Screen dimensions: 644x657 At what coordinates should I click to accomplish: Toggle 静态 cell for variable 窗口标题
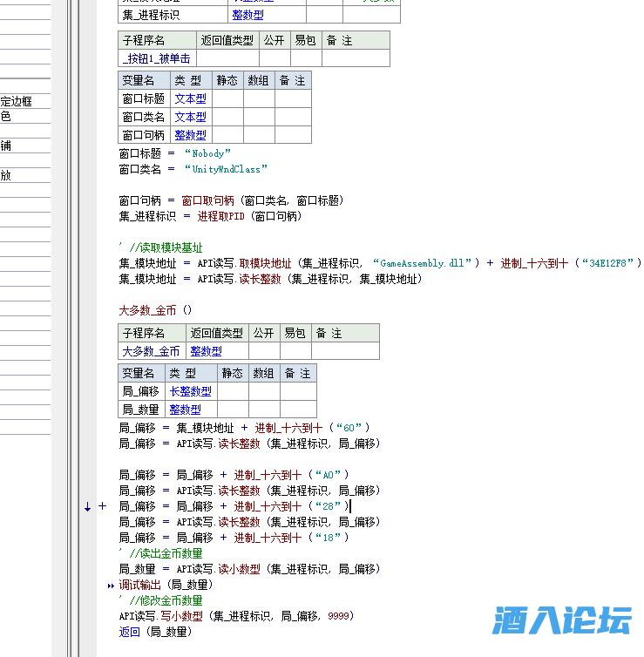click(x=227, y=98)
